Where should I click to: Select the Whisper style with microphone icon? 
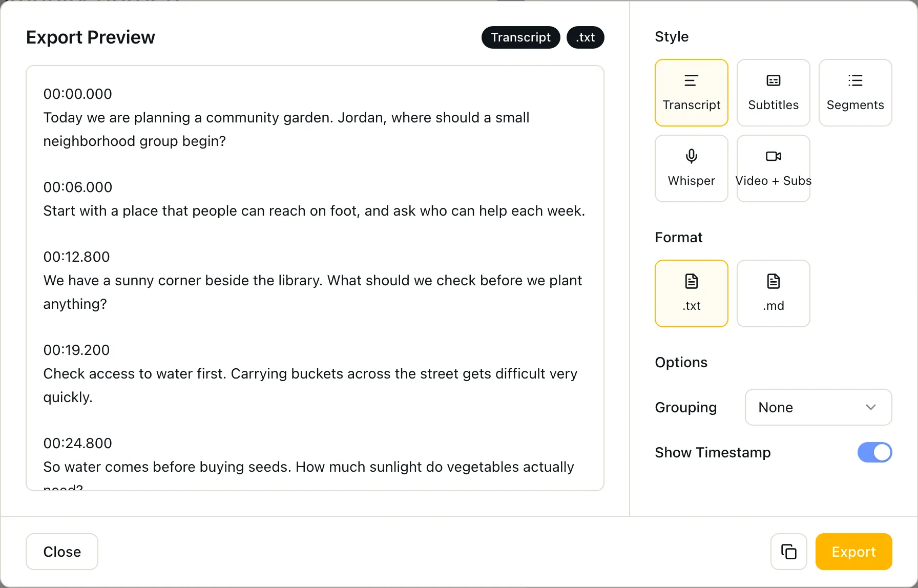click(691, 169)
